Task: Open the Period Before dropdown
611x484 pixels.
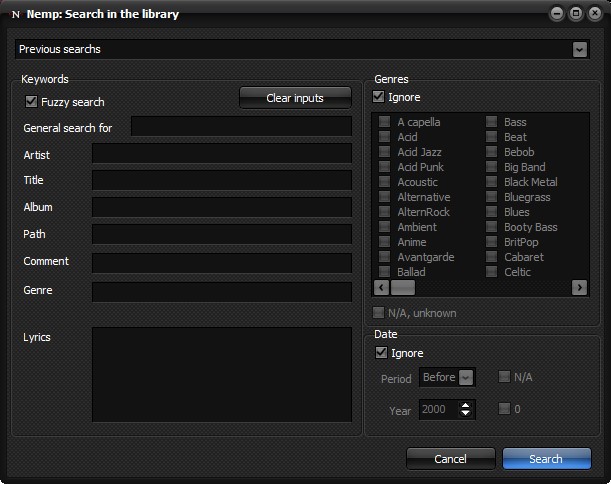Action: pos(466,378)
